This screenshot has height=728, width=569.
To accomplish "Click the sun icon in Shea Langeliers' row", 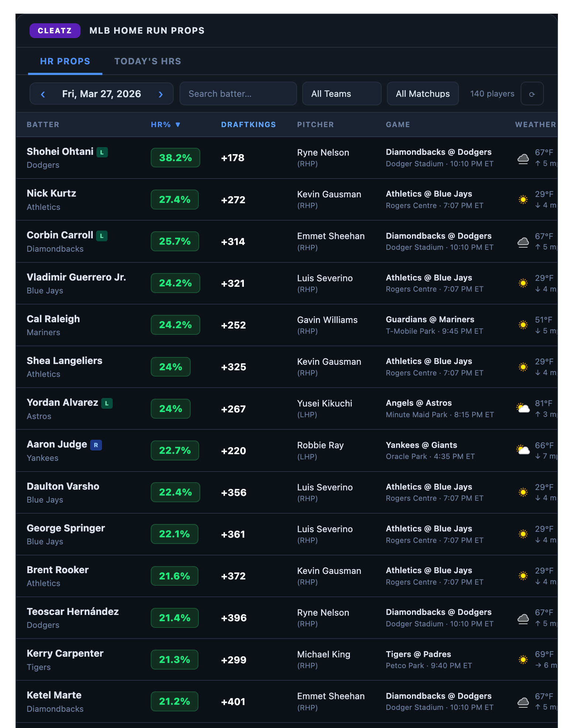I will (523, 367).
